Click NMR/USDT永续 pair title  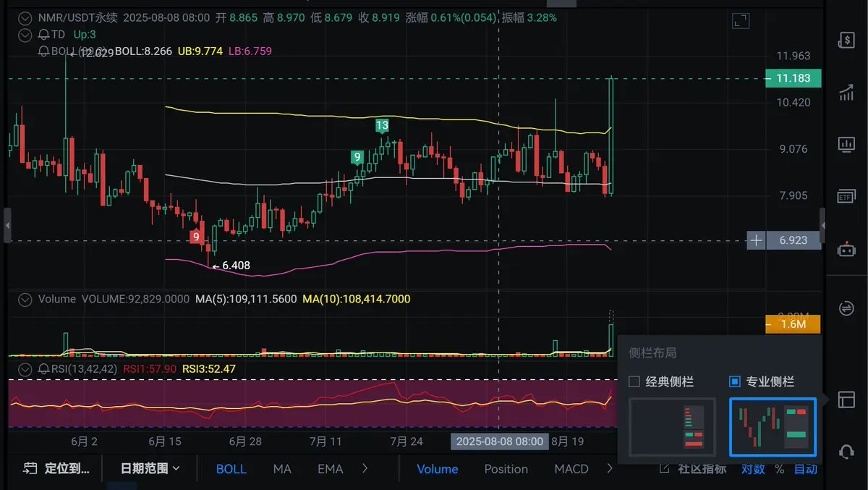pyautogui.click(x=79, y=17)
